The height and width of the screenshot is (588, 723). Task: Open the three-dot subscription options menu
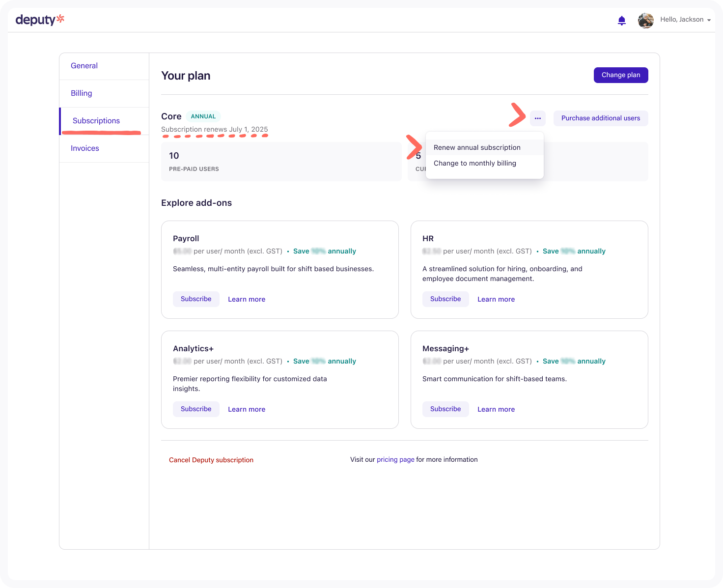click(x=537, y=118)
